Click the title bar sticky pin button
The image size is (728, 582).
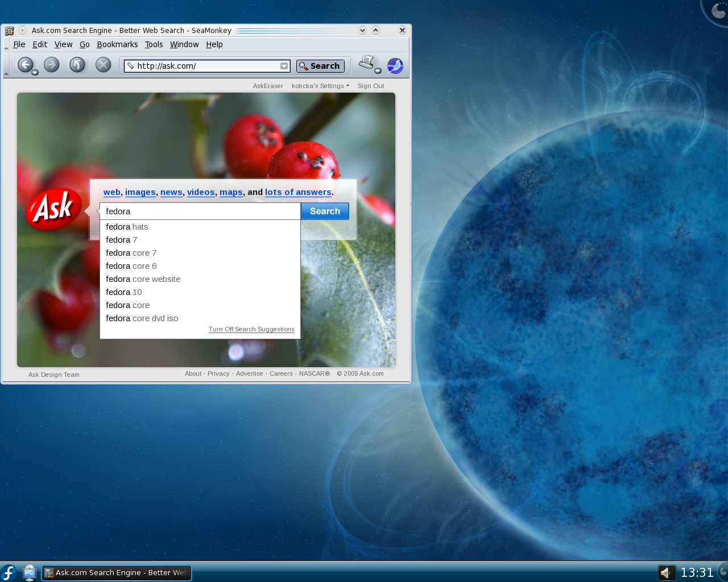[x=22, y=31]
